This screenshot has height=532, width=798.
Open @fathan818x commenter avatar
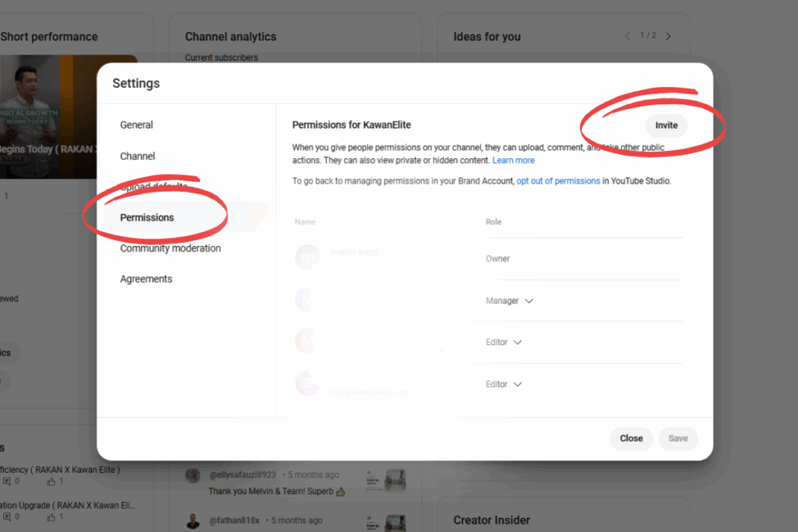(x=192, y=521)
